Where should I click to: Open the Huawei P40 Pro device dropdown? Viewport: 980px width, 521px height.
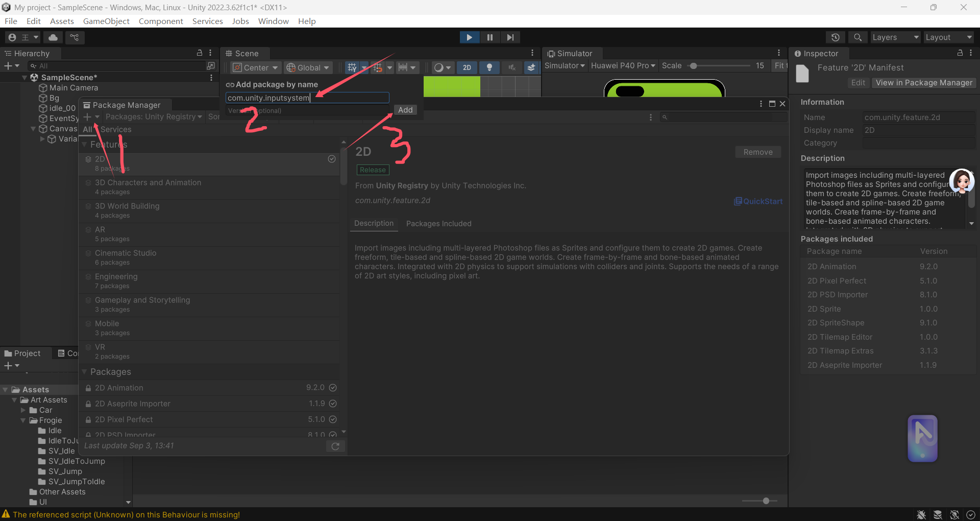coord(623,65)
